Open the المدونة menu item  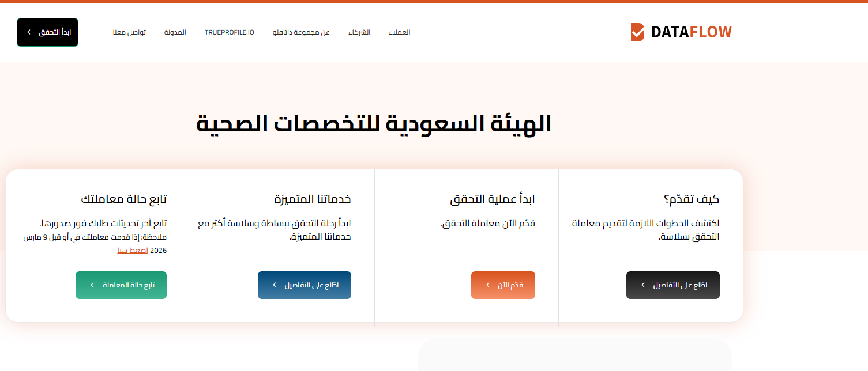[175, 32]
